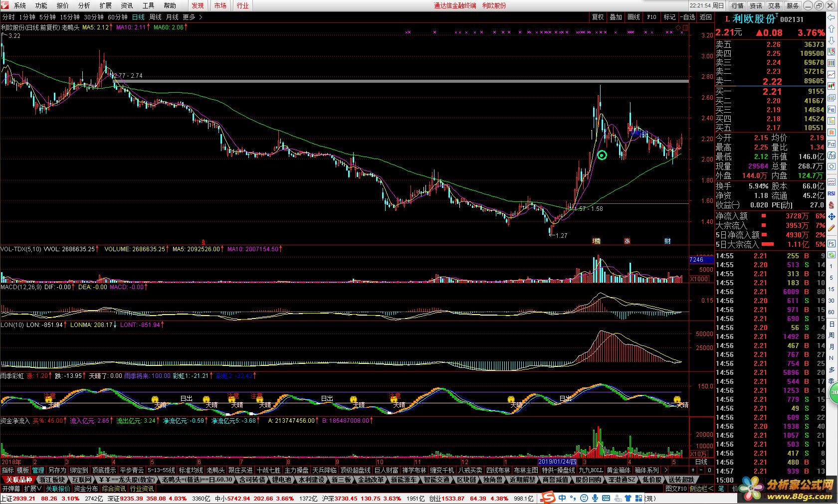Switch the chart period to 1分钟
838x504 pixels.
(x=27, y=17)
